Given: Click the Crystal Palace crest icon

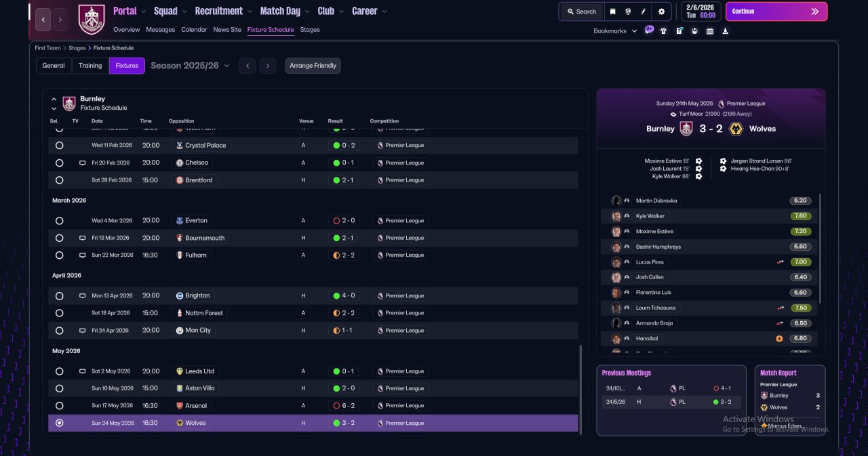Looking at the screenshot, I should (179, 145).
